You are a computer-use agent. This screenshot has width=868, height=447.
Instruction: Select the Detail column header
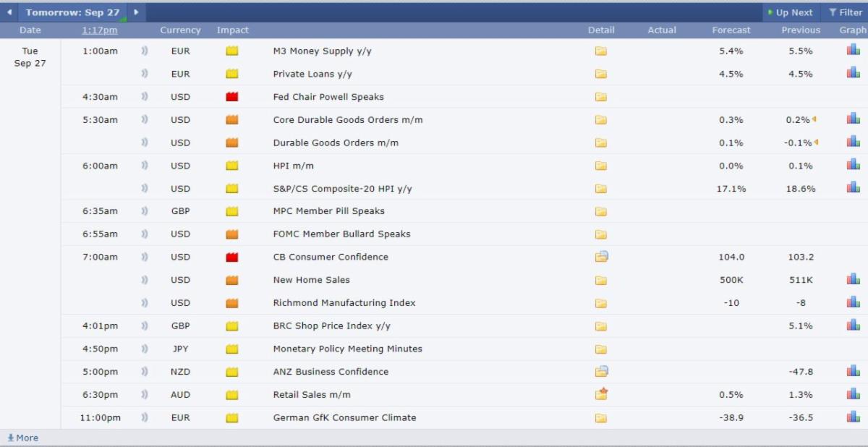(x=601, y=30)
